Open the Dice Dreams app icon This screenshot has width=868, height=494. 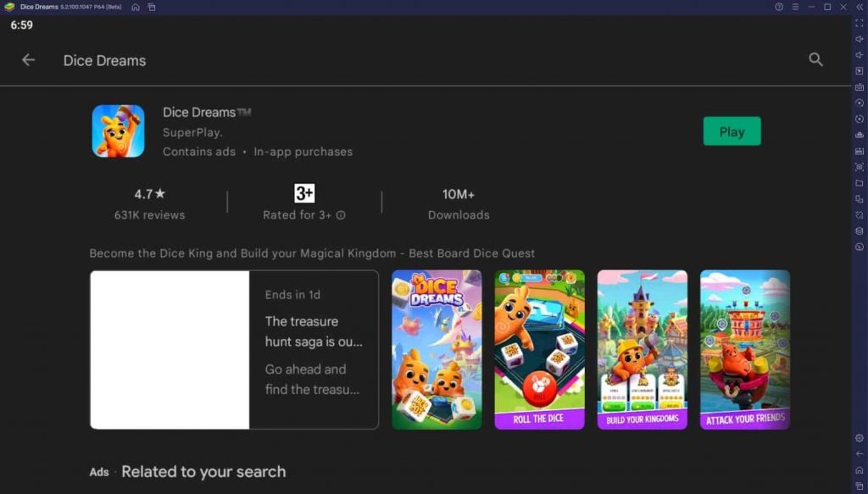(118, 131)
